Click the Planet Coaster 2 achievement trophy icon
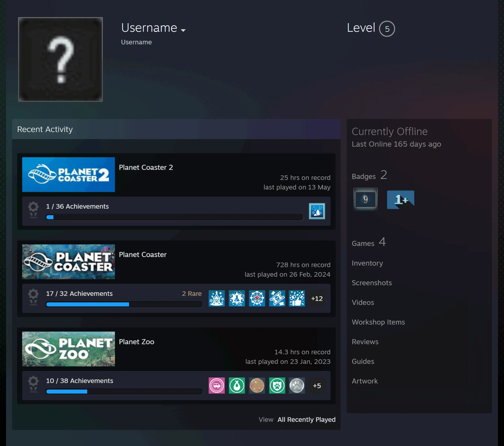The image size is (504, 446). [x=33, y=210]
